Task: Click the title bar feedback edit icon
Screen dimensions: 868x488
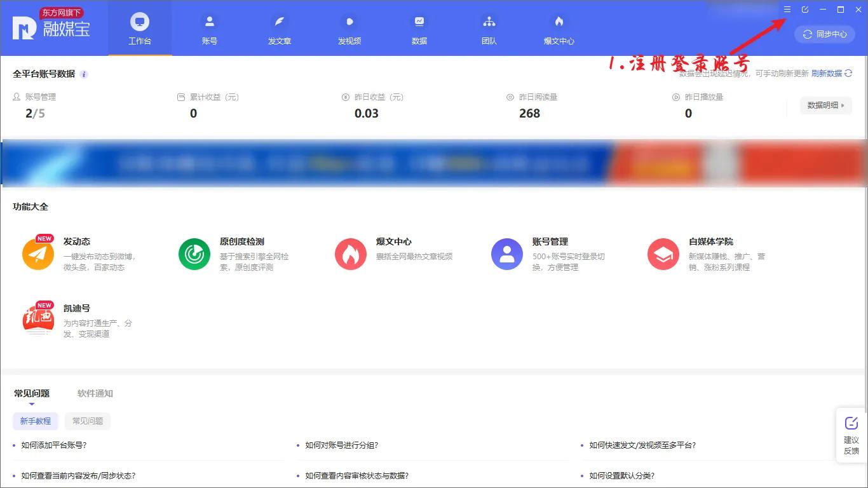Action: click(x=805, y=10)
